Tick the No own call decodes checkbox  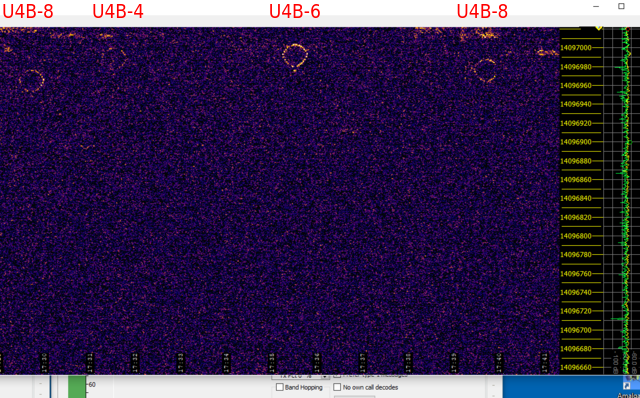[337, 387]
